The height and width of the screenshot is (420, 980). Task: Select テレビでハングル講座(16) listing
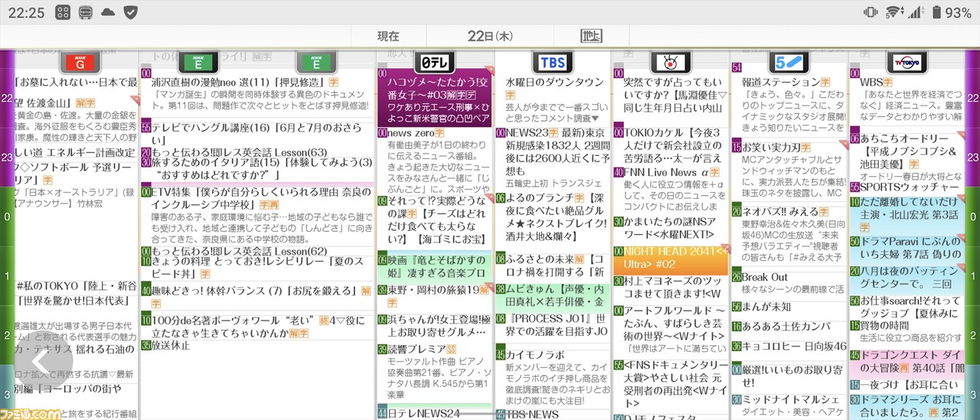point(258,133)
